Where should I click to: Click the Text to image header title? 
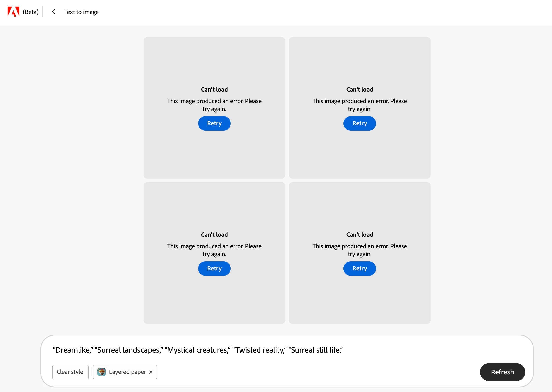pos(82,12)
